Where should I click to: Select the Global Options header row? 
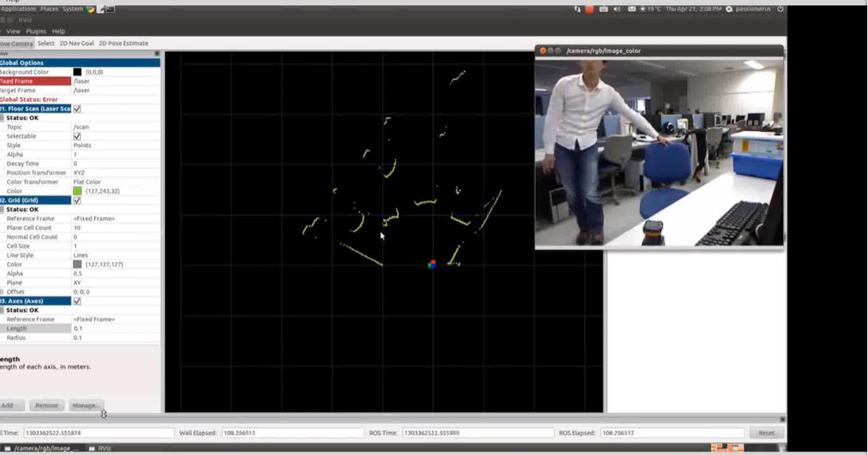click(80, 63)
